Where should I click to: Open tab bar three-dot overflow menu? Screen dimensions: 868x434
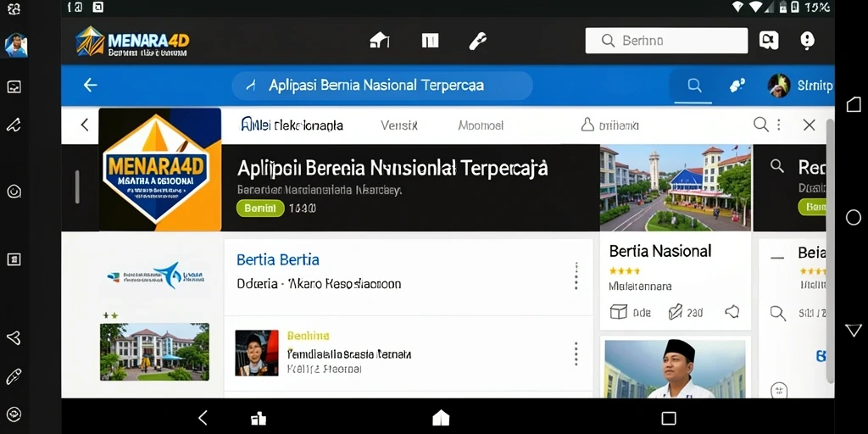pyautogui.click(x=779, y=125)
